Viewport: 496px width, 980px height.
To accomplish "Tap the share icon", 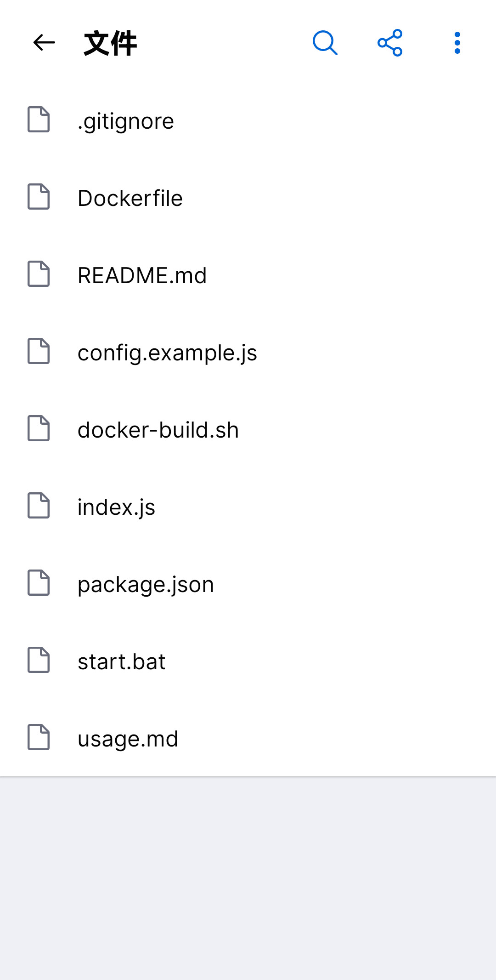I will point(389,42).
